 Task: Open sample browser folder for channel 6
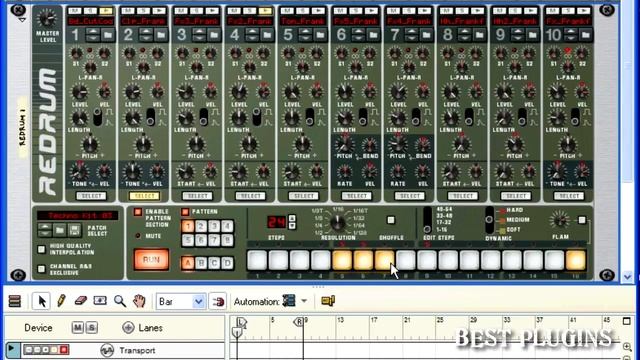(373, 36)
